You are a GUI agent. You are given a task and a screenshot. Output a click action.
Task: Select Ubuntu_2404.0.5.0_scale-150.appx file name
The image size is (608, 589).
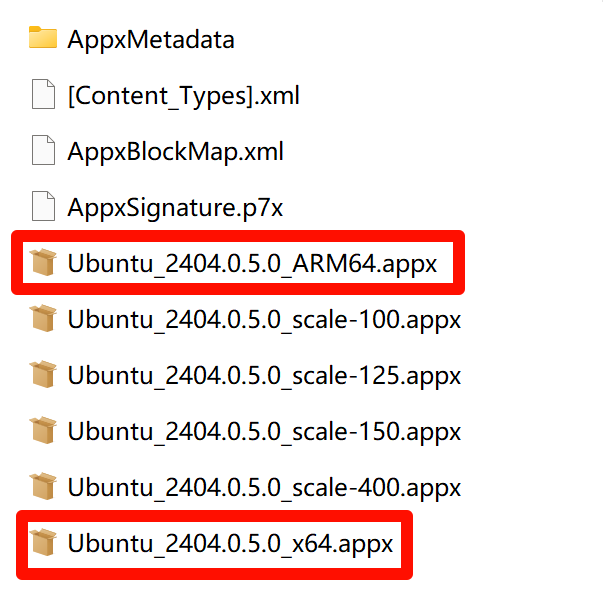click(264, 432)
